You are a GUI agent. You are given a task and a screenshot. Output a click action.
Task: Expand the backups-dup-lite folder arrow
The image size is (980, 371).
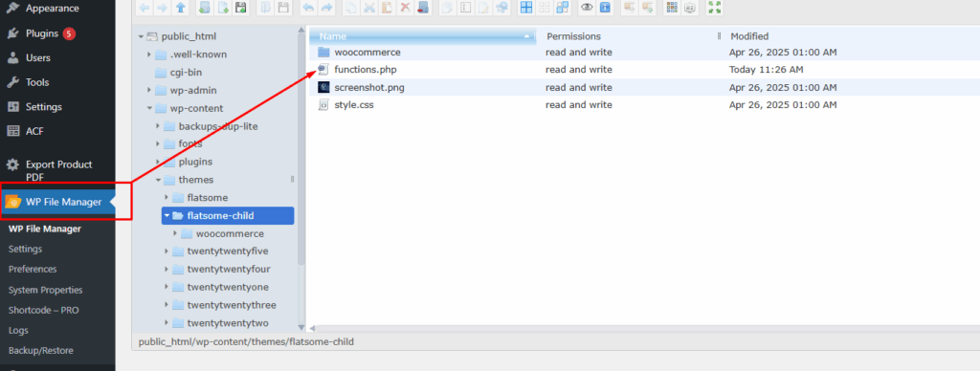point(158,126)
